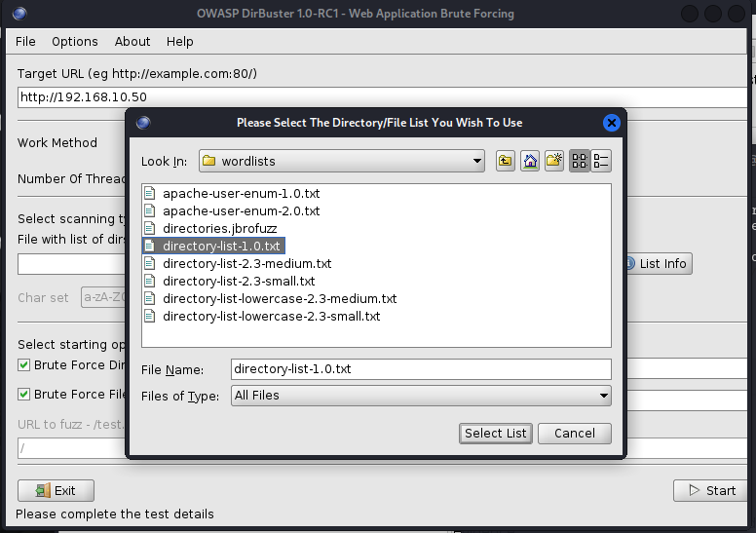756x533 pixels.
Task: Open the Options menu
Action: click(75, 42)
